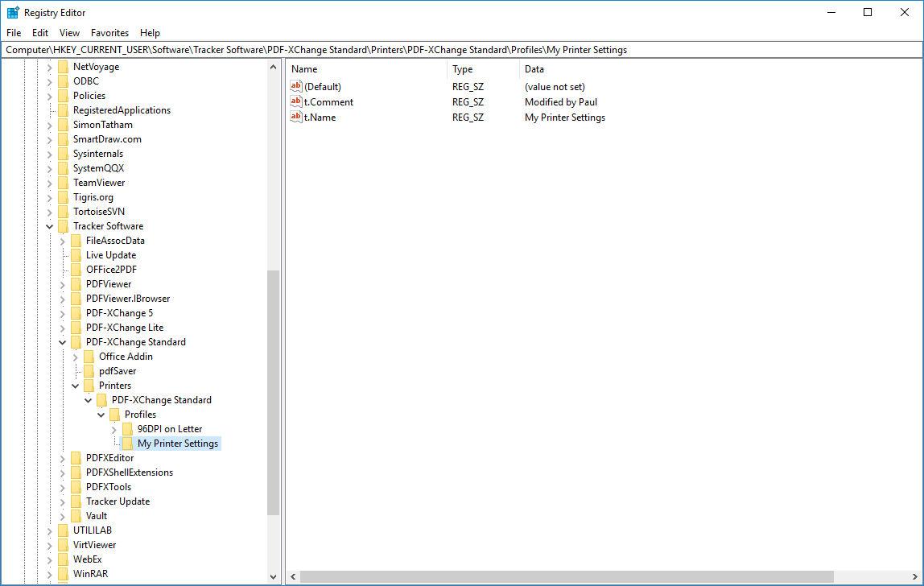Click the folder icon of WinRAR key
The width and height of the screenshot is (924, 586).
64,574
